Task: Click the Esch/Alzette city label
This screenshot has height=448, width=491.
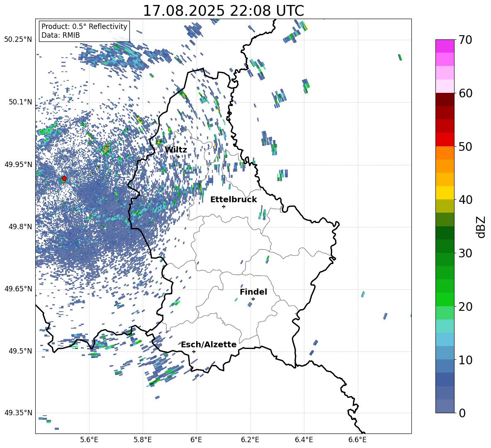Action: pyautogui.click(x=209, y=344)
